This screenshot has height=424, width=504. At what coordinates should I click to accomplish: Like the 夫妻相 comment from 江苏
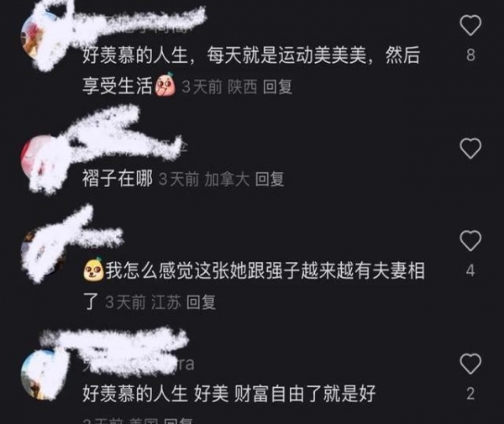click(470, 240)
